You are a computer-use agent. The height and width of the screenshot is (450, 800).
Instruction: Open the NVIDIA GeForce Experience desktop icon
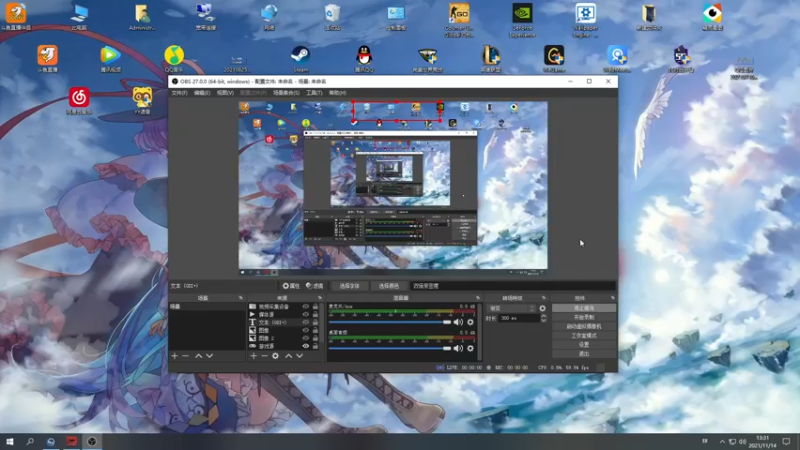522,14
